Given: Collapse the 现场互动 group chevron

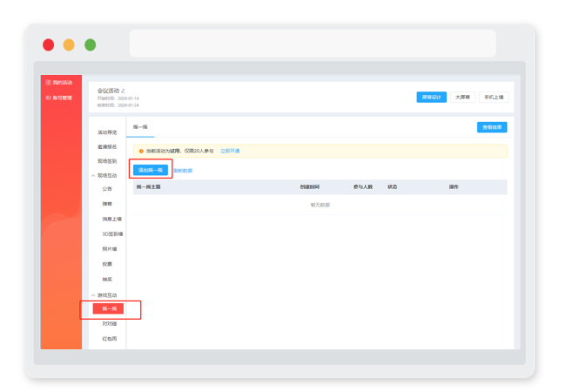Looking at the screenshot, I should (93, 175).
